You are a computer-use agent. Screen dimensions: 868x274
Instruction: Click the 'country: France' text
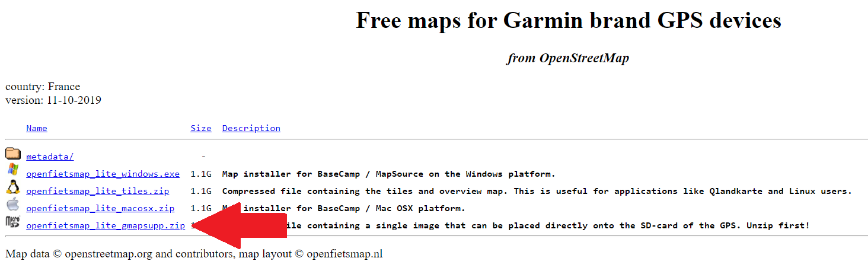43,87
